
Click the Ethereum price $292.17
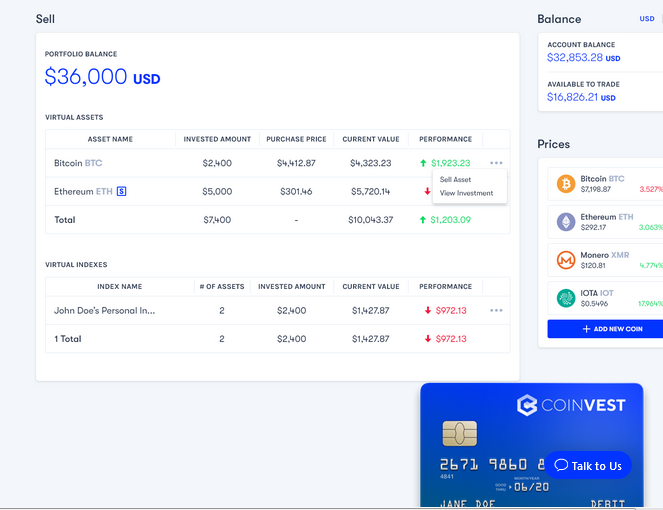(593, 227)
